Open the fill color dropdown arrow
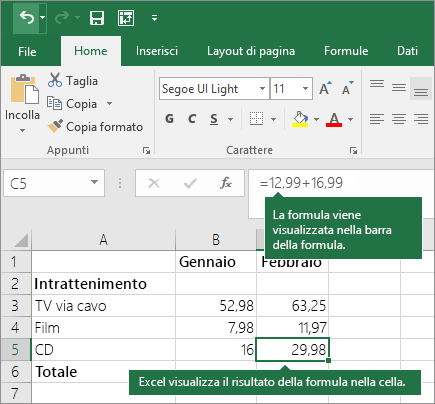Image resolution: width=435 pixels, height=404 pixels. pyautogui.click(x=316, y=119)
